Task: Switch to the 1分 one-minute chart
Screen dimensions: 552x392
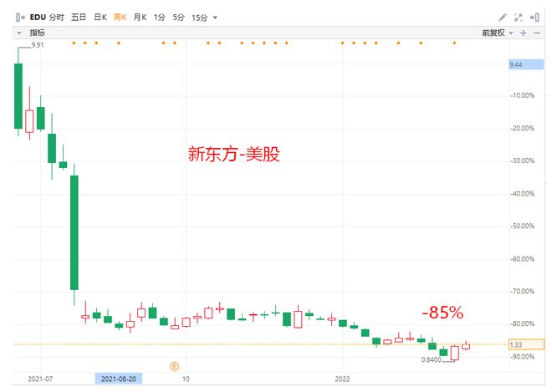Action: point(159,18)
